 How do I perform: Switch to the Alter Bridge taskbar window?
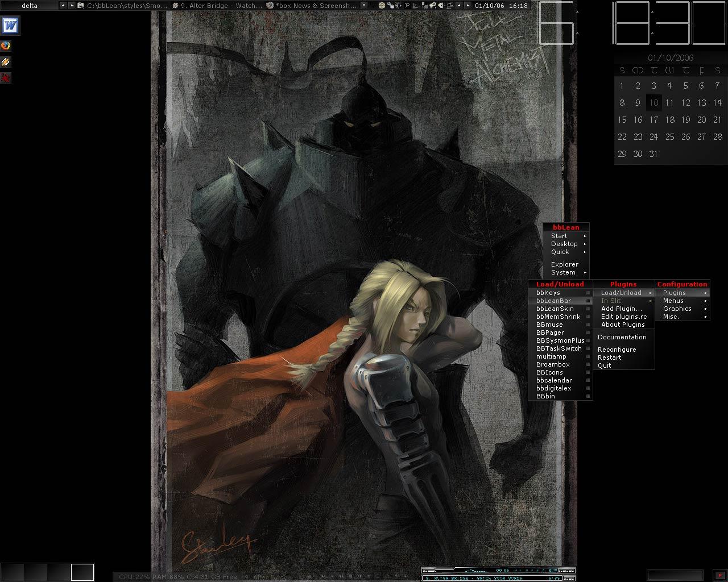(217, 6)
